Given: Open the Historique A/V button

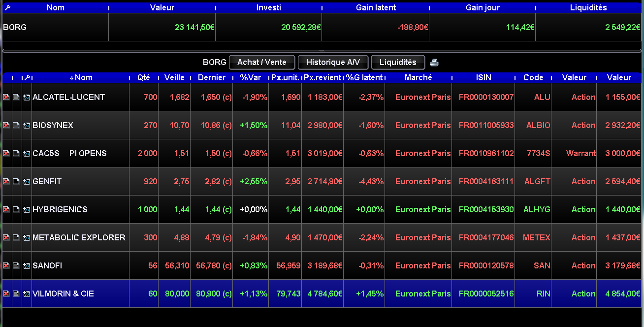Looking at the screenshot, I should point(333,63).
